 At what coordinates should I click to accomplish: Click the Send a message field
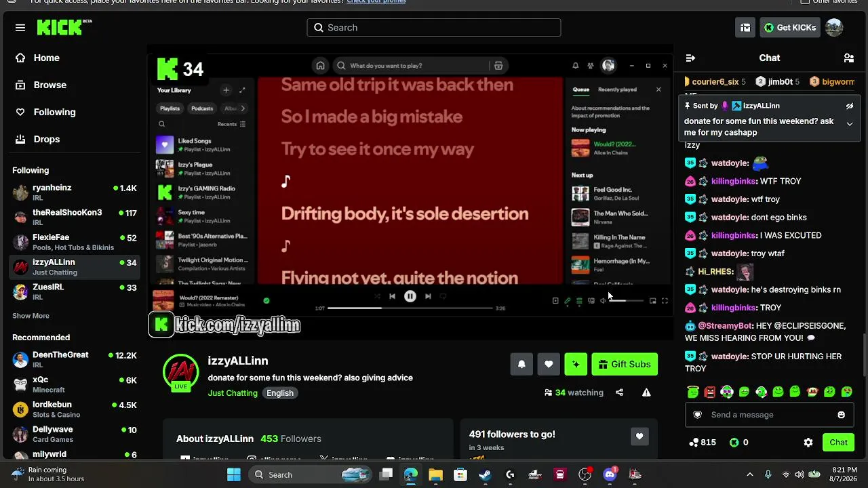click(769, 415)
